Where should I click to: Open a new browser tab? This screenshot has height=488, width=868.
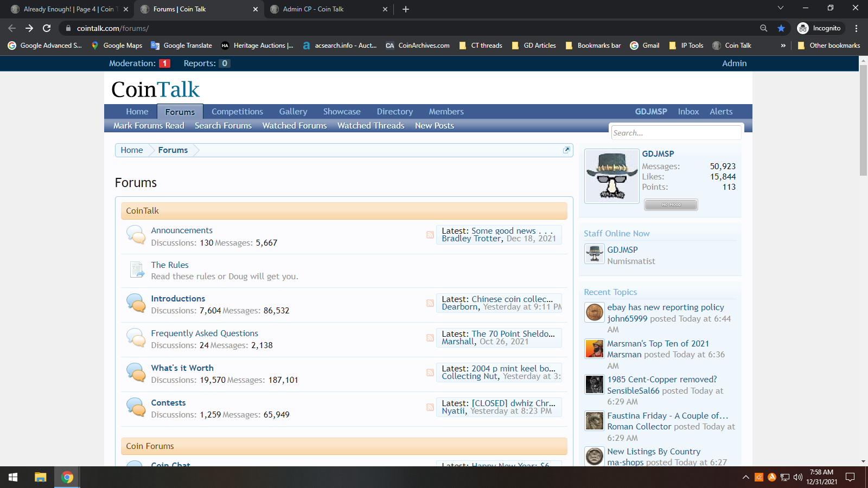(406, 9)
